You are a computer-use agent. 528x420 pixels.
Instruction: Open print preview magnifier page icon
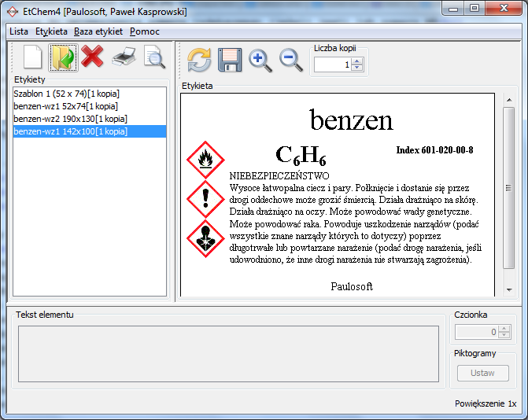(x=154, y=57)
